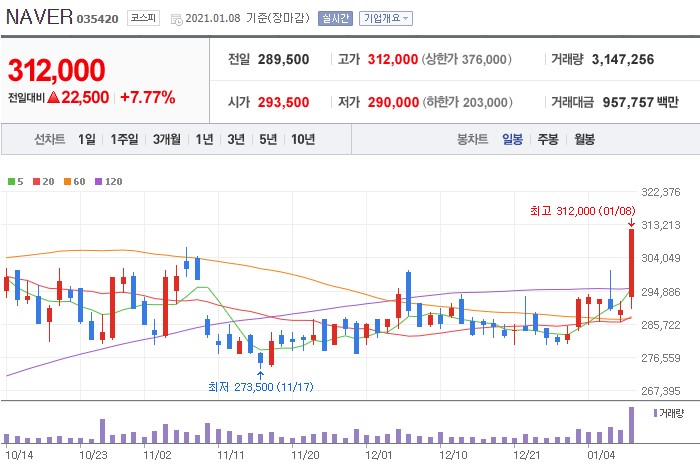Click the 실시간 button
The image size is (700, 470).
[x=335, y=18]
